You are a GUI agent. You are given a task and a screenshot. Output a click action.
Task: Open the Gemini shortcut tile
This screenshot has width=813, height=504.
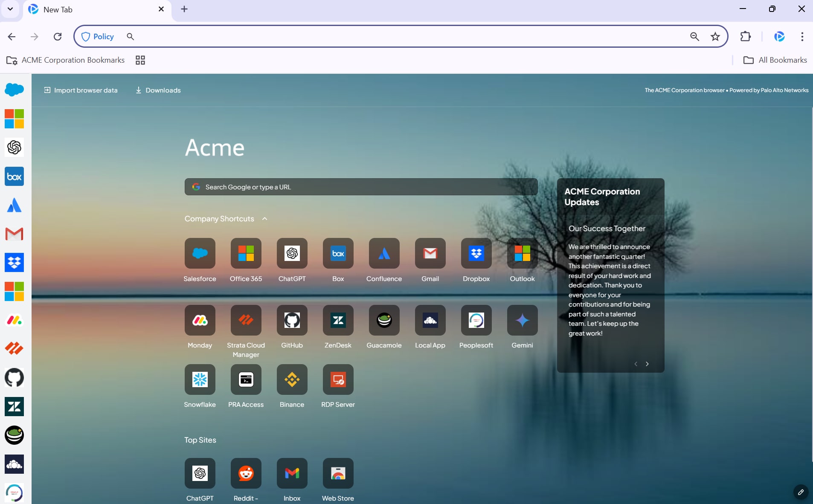point(522,320)
